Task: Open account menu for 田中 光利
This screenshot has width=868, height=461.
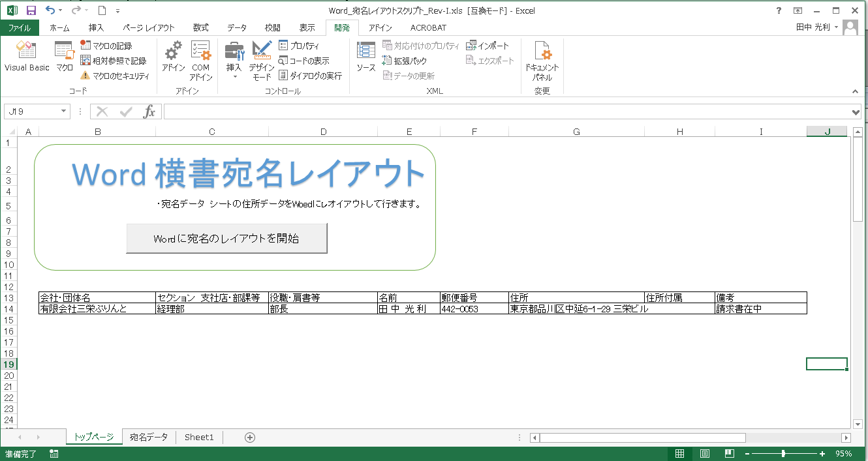Action: [x=817, y=27]
